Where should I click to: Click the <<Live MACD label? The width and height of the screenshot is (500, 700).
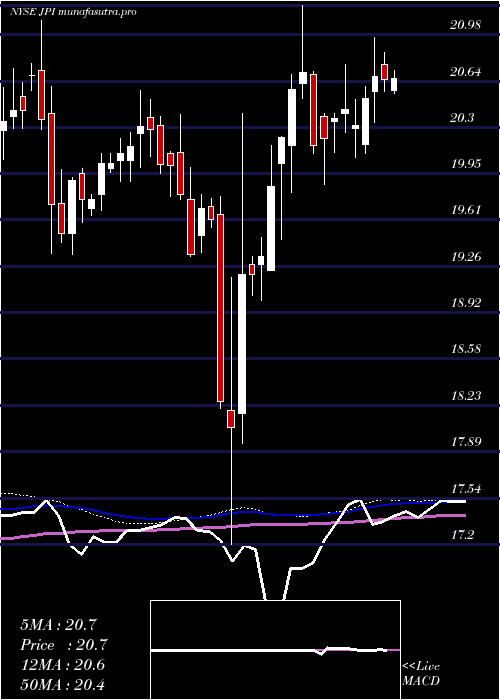coord(421,674)
